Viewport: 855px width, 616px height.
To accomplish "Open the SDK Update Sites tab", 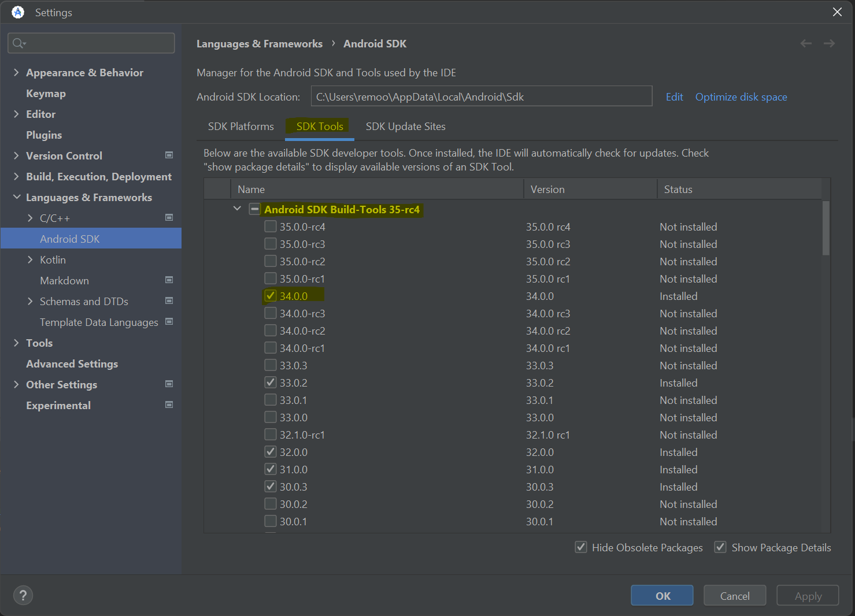I will pos(405,127).
